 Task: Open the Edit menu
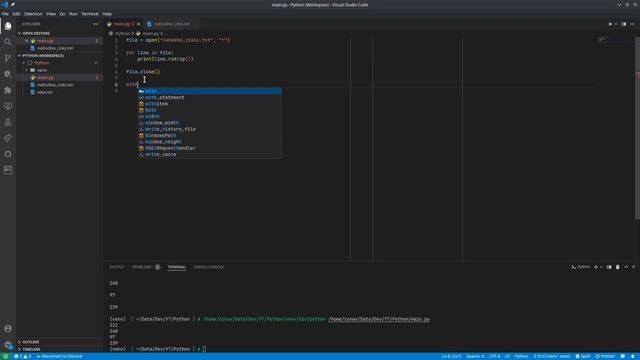point(16,14)
